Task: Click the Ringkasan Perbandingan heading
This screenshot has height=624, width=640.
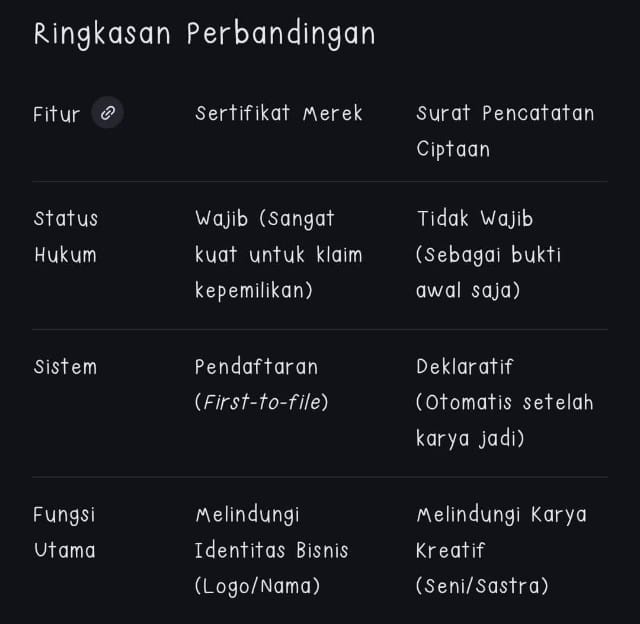Action: 204,34
